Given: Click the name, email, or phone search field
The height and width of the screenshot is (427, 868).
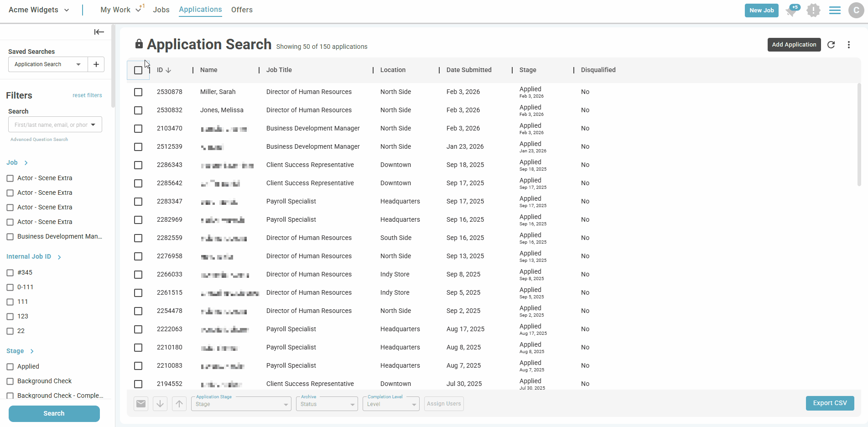Looking at the screenshot, I should coord(50,125).
